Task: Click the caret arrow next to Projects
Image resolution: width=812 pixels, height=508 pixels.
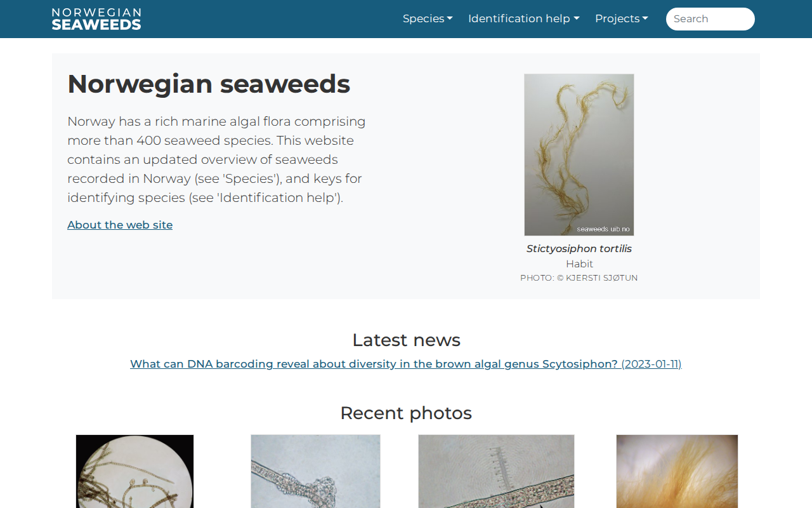Action: pyautogui.click(x=645, y=18)
